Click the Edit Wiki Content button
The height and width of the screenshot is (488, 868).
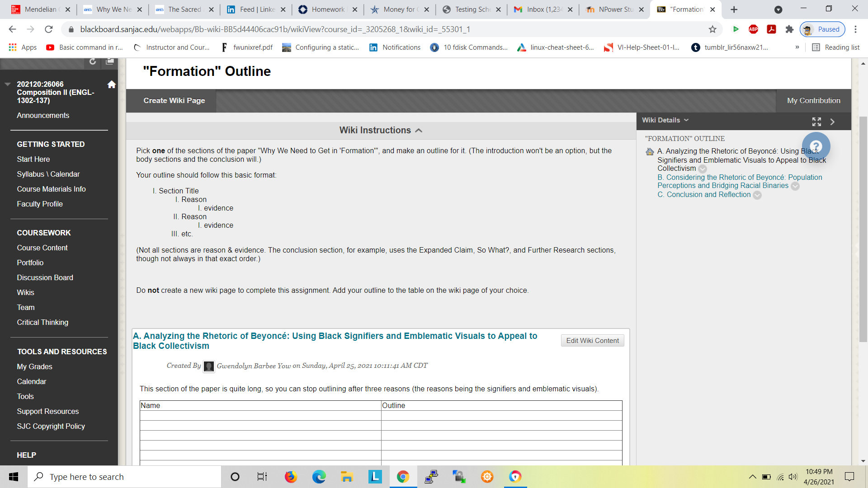point(592,341)
